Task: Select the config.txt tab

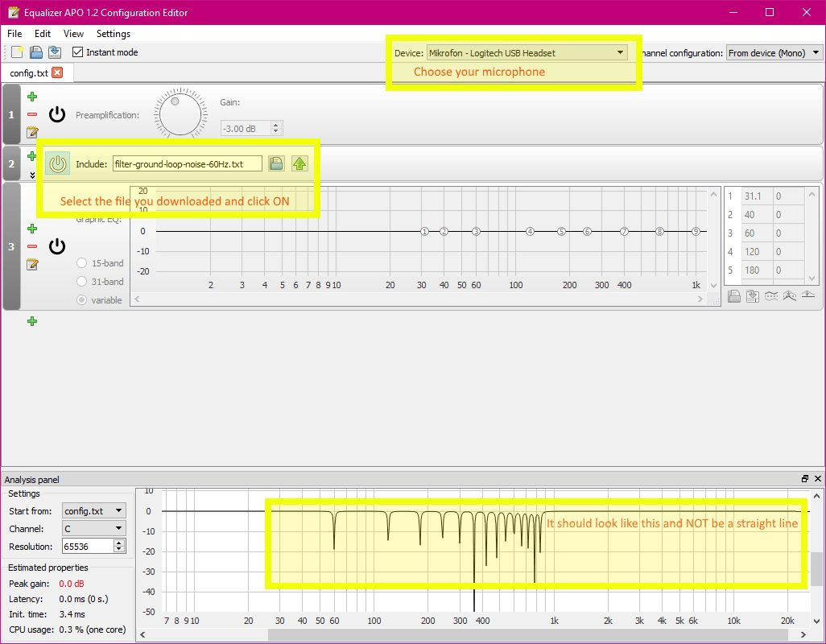Action: pyautogui.click(x=30, y=71)
